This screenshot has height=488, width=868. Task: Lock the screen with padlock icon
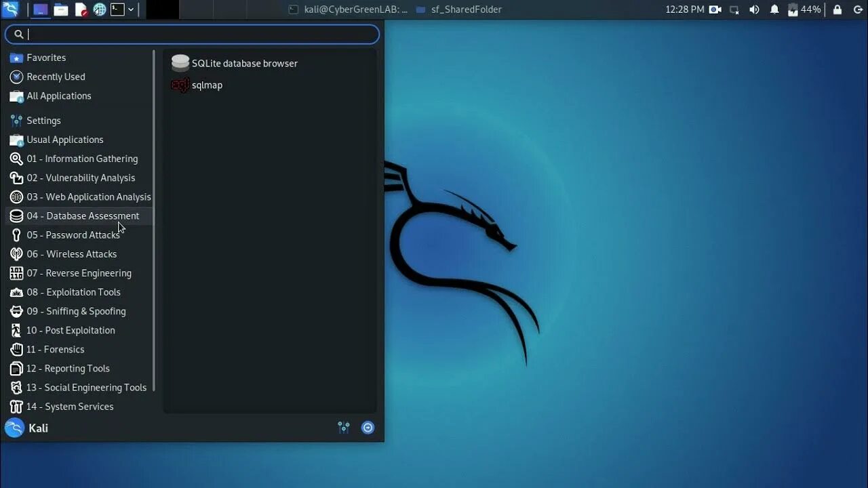coord(837,9)
